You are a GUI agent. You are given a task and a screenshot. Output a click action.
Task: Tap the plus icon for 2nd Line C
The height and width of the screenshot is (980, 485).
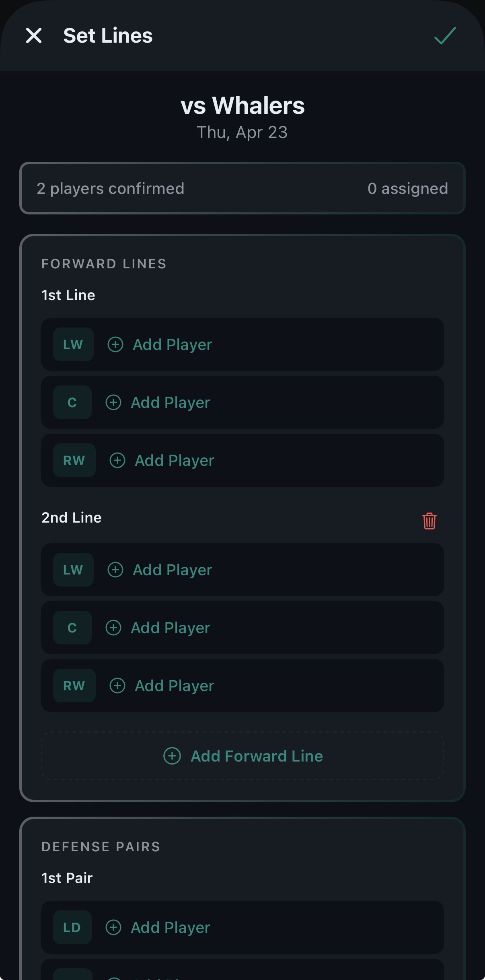click(x=113, y=628)
